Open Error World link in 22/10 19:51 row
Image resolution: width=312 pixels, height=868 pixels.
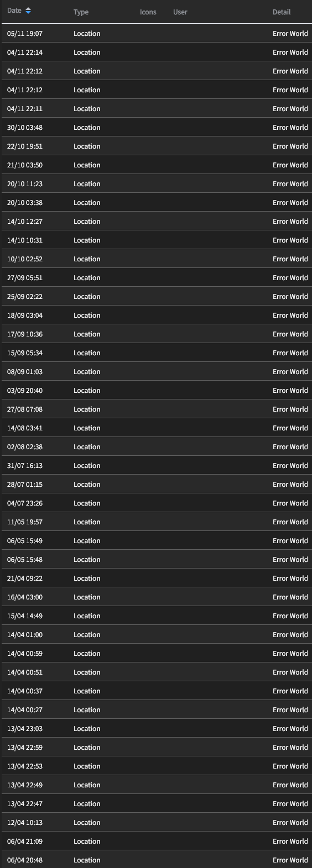(290, 146)
